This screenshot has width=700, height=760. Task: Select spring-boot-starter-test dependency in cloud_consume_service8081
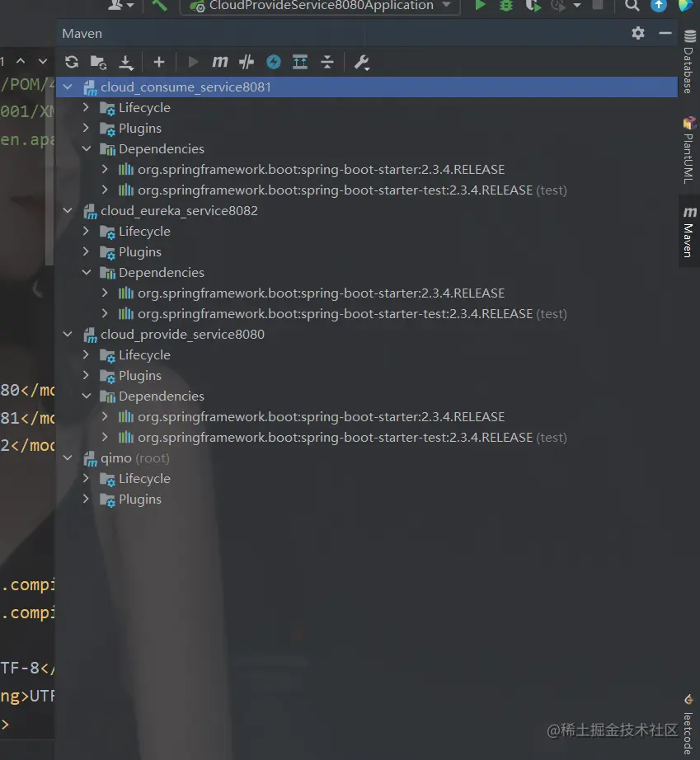[366, 190]
